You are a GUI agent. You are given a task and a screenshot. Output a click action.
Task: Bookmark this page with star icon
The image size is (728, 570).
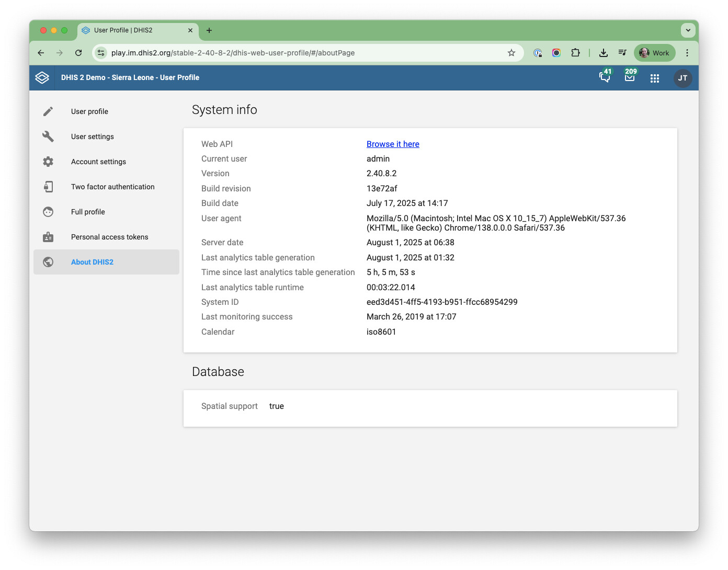pos(511,53)
